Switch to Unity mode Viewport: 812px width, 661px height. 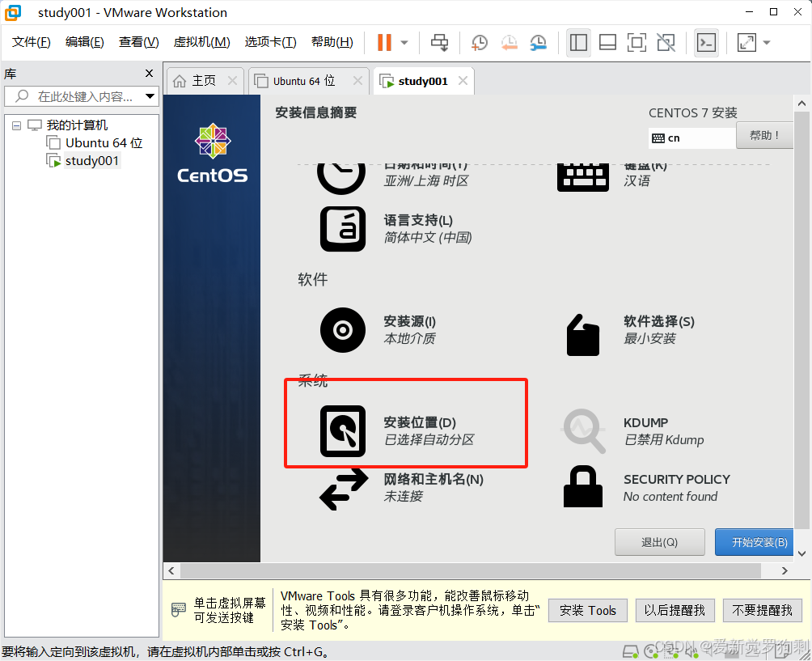pyautogui.click(x=666, y=43)
